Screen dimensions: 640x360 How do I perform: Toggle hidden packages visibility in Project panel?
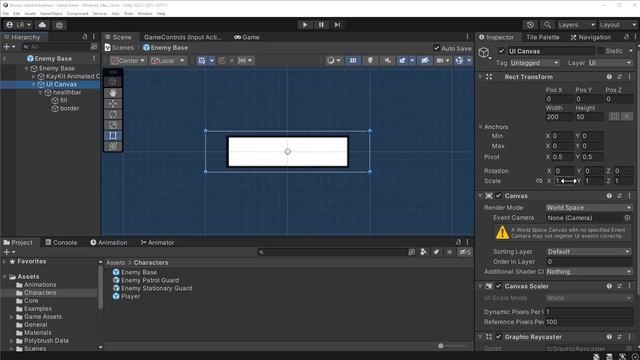point(464,252)
